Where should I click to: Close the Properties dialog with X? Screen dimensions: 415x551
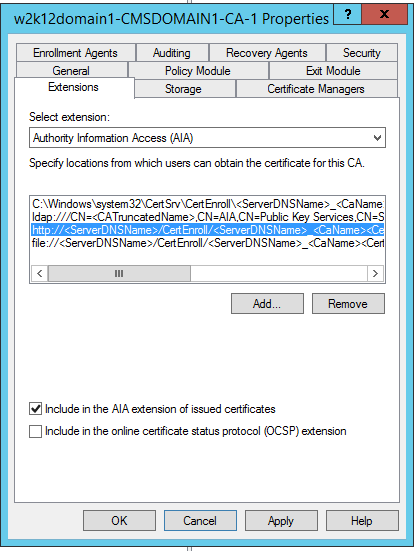(x=384, y=15)
